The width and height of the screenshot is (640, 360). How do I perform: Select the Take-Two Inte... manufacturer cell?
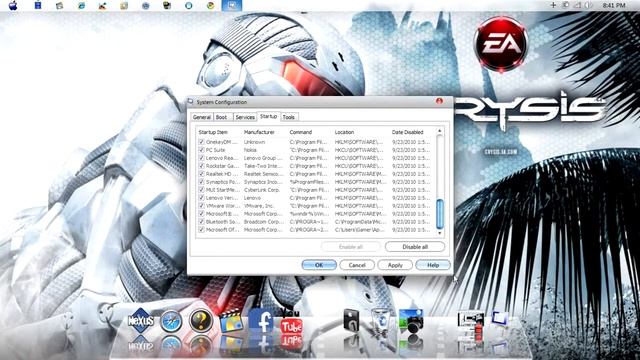point(263,166)
